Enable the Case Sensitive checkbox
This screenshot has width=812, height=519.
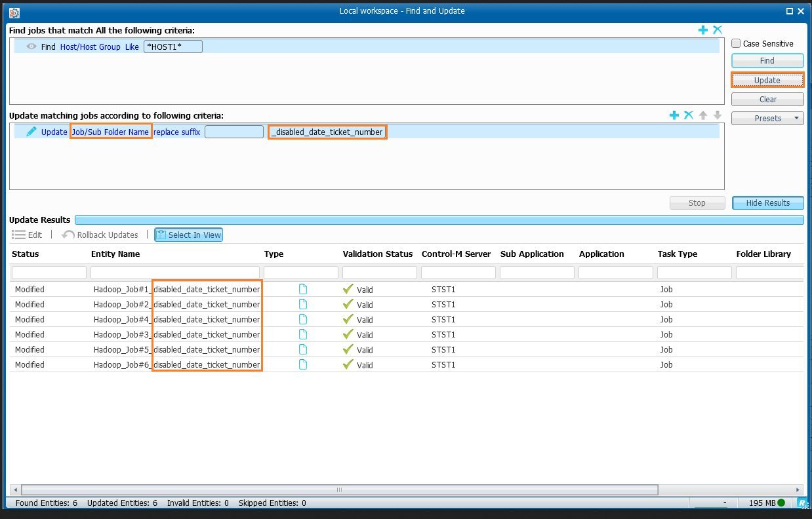click(x=737, y=43)
